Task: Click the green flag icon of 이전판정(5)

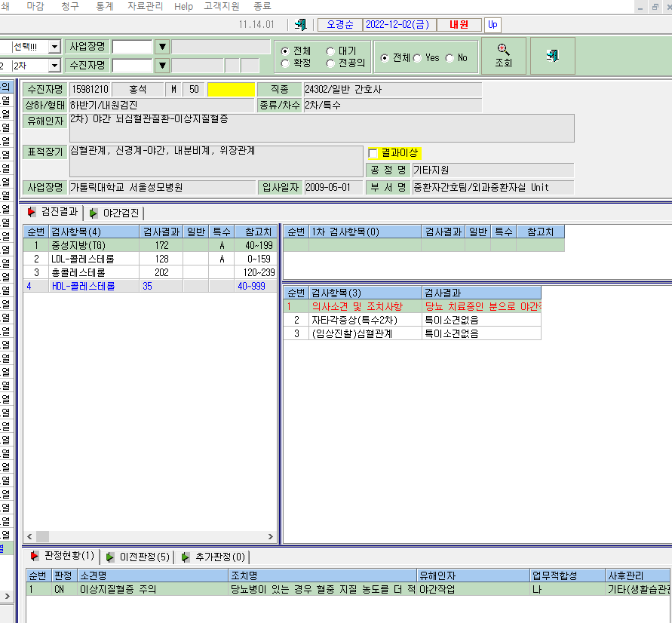Action: 110,557
